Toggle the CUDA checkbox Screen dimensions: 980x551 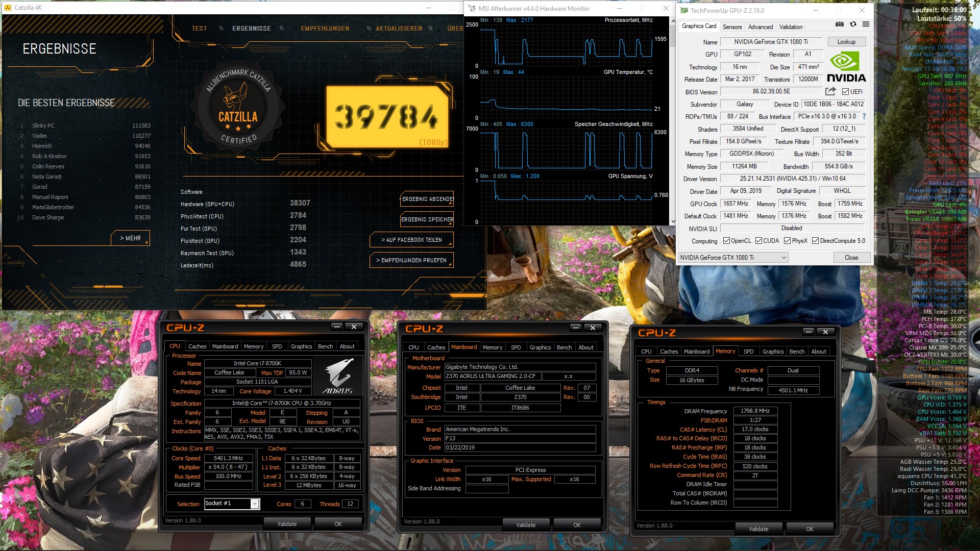tap(759, 241)
